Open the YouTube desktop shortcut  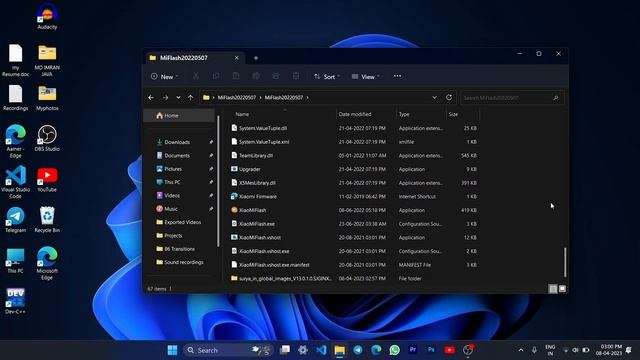tap(47, 179)
